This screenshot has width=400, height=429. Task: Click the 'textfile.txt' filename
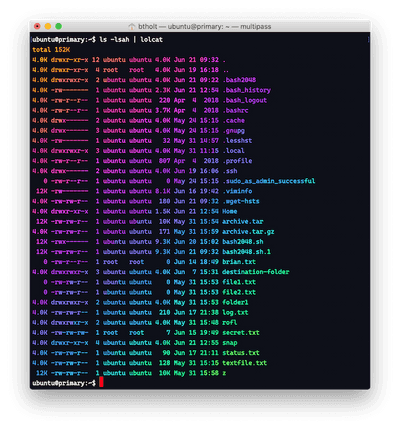point(245,363)
